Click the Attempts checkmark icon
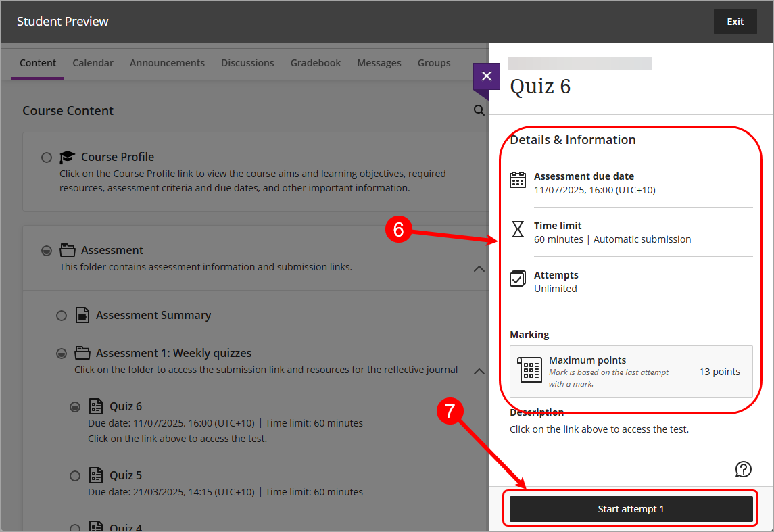774x532 pixels. [517, 279]
